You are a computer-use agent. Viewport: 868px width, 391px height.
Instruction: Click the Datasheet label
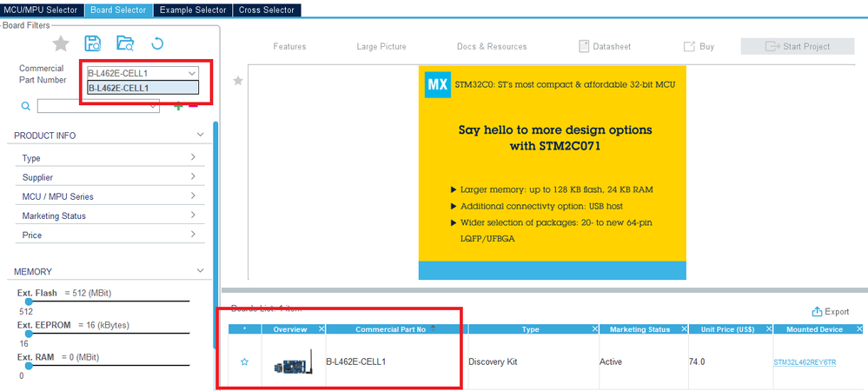click(612, 47)
